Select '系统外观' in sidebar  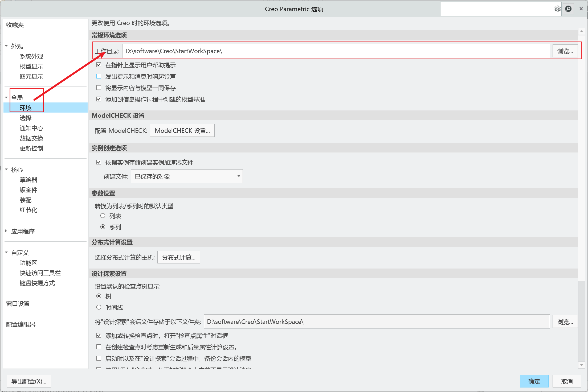pos(31,56)
